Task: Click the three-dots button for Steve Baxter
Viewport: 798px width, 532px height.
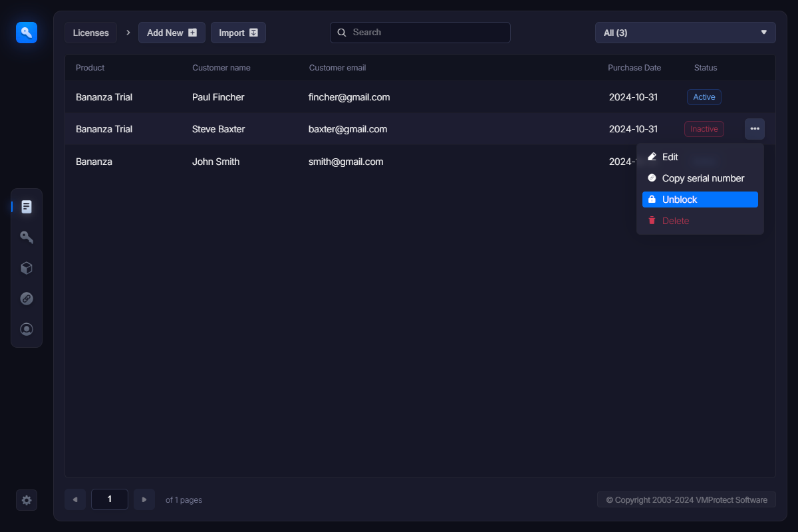Action: click(754, 129)
